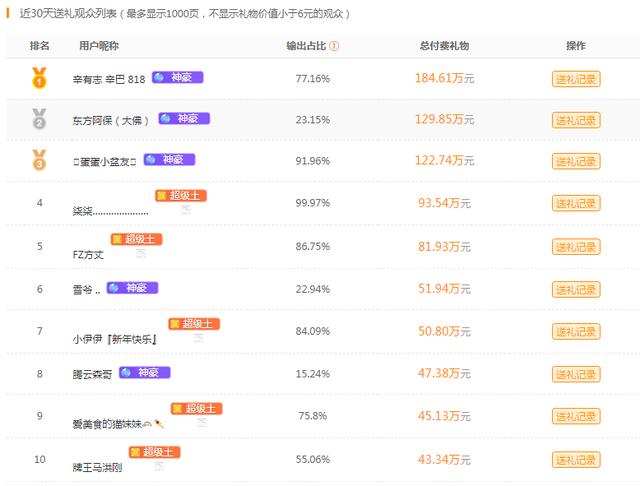Select username FZ方丈
Viewport: 640px width, 486px height.
click(x=88, y=255)
